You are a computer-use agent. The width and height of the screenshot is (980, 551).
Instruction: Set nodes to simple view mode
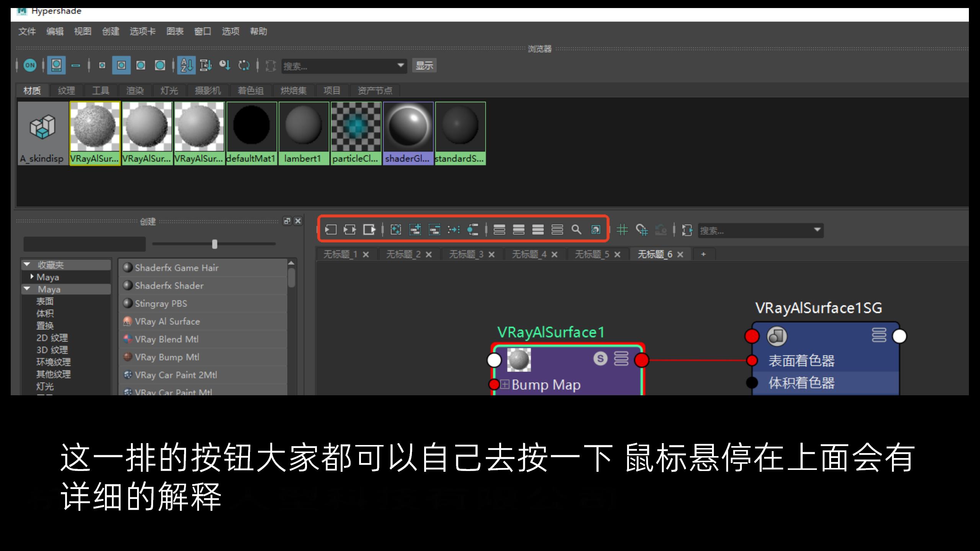coord(499,230)
